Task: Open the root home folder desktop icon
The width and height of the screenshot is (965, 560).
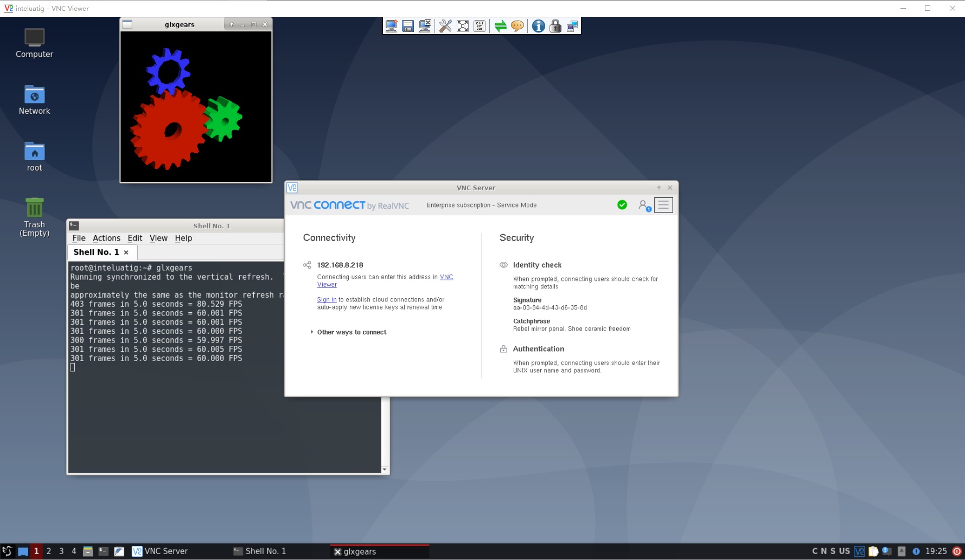Action: [34, 157]
